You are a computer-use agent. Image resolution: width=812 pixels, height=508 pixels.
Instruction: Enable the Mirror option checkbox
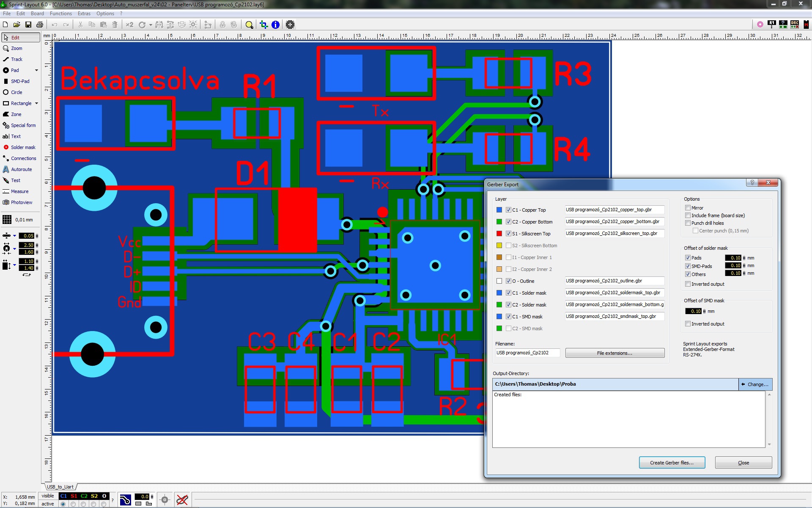(688, 208)
